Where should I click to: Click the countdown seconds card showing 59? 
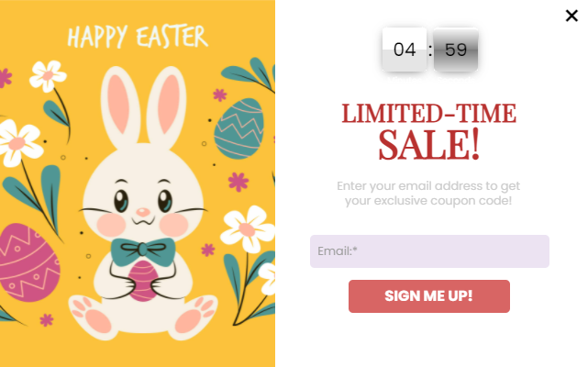click(x=456, y=50)
